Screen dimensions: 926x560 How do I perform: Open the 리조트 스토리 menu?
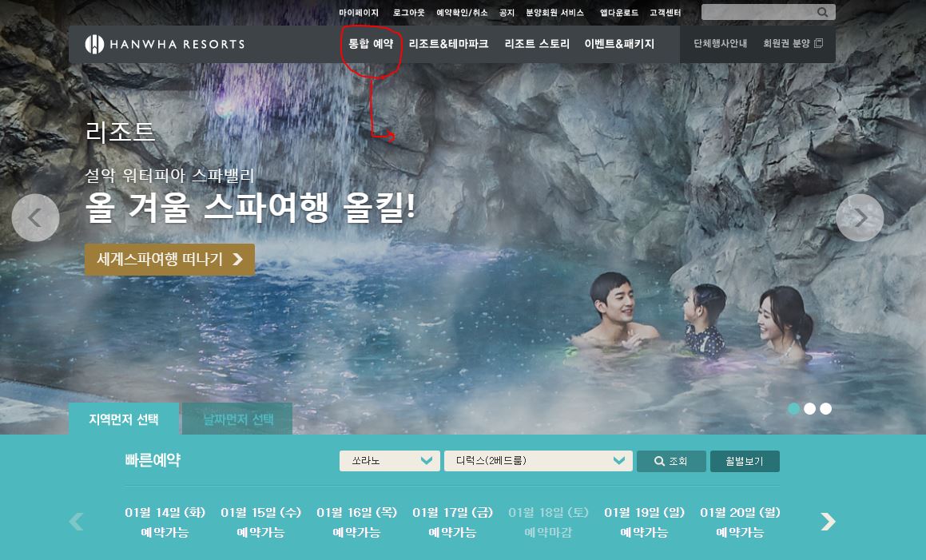tap(537, 44)
